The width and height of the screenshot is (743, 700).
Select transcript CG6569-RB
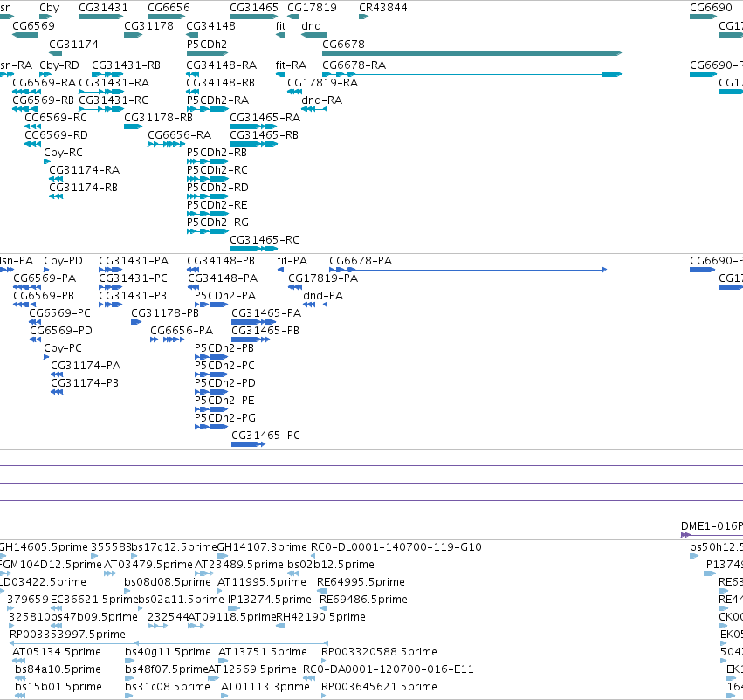click(43, 100)
